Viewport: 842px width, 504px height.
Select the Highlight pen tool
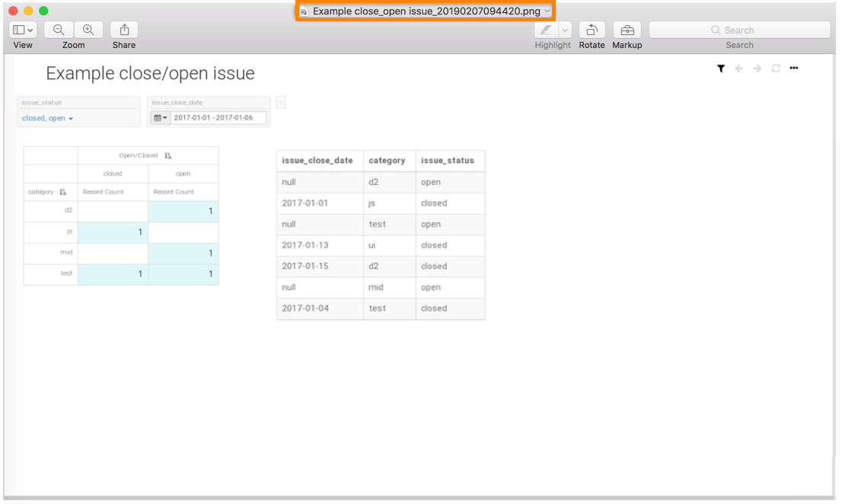click(546, 30)
